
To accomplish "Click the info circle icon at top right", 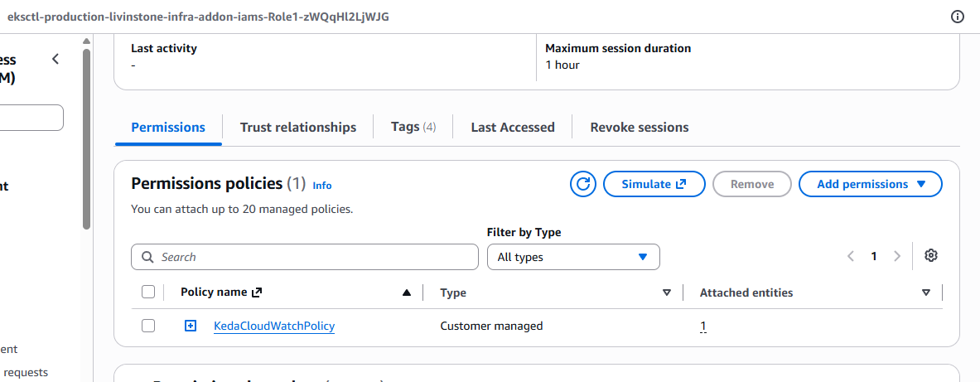I will pos(957,17).
